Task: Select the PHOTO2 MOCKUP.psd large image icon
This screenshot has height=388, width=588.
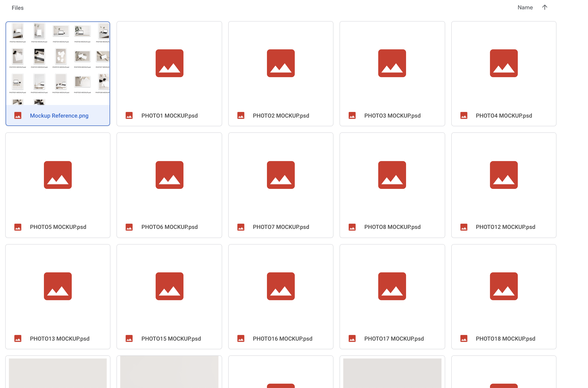Action: coord(281,63)
